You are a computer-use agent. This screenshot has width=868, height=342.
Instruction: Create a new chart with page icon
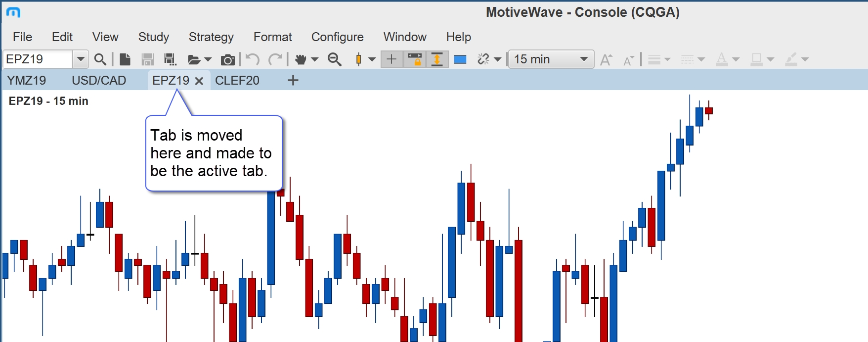(x=125, y=59)
